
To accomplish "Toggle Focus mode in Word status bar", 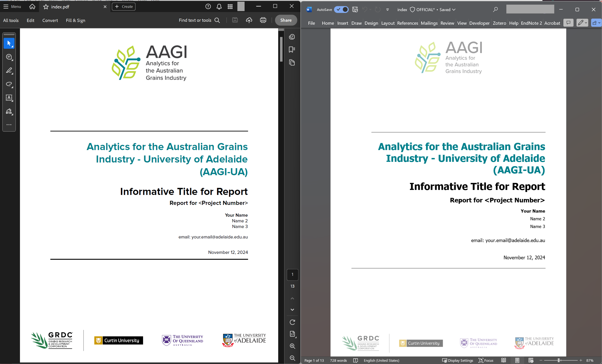I will click(x=486, y=360).
